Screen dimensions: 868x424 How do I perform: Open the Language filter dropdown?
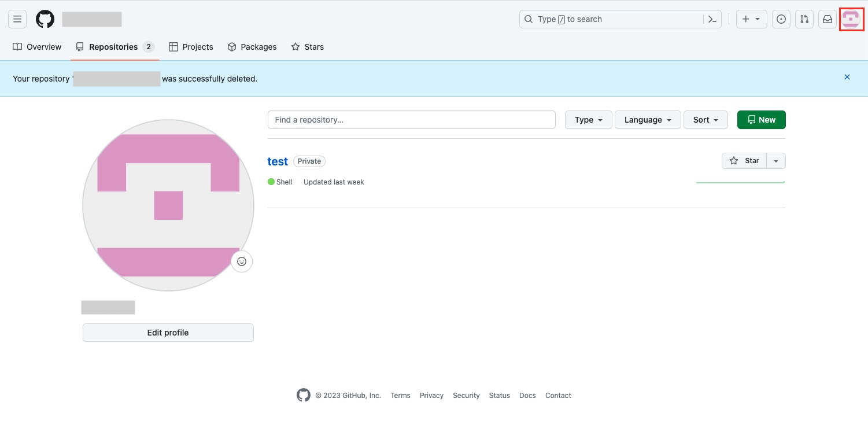coord(647,120)
